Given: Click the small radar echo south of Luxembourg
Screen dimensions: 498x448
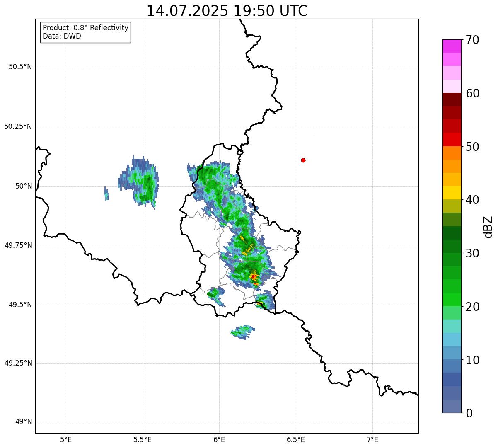Looking at the screenshot, I should coord(243,332).
